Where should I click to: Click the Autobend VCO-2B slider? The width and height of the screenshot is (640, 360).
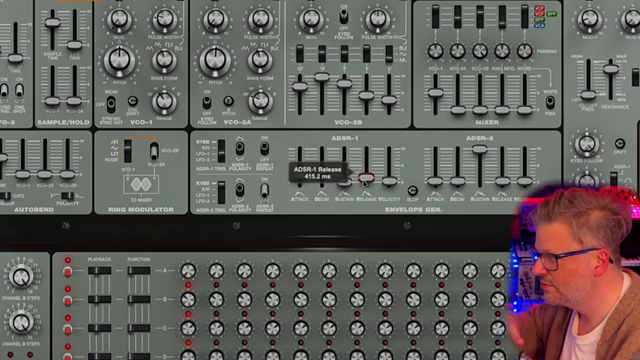tap(67, 175)
